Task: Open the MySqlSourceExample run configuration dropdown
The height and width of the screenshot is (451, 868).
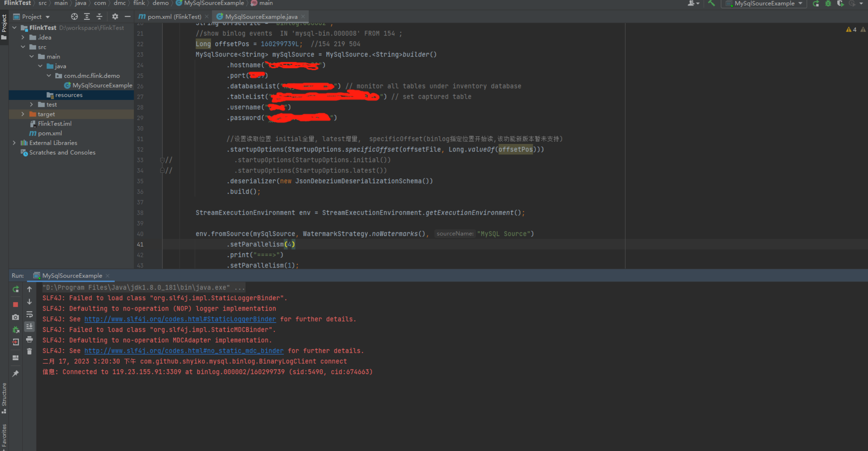Action: [764, 4]
